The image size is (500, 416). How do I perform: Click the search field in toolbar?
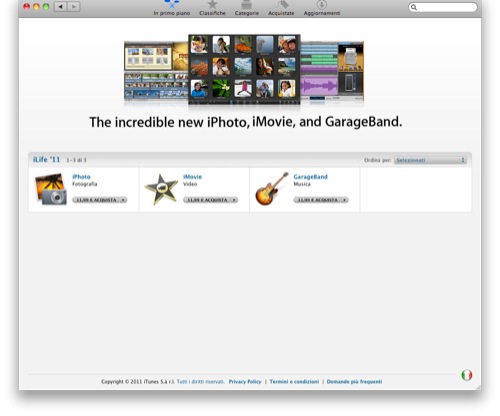click(443, 7)
